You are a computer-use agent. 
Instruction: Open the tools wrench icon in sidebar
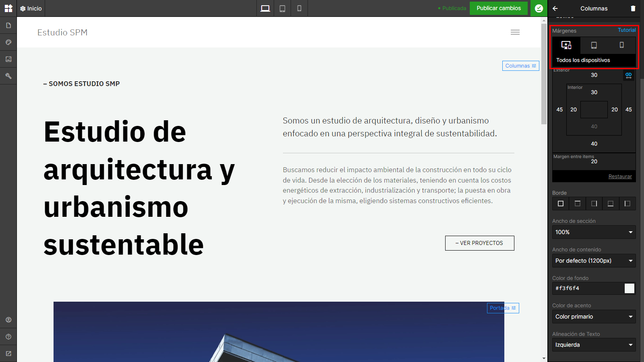[8, 76]
